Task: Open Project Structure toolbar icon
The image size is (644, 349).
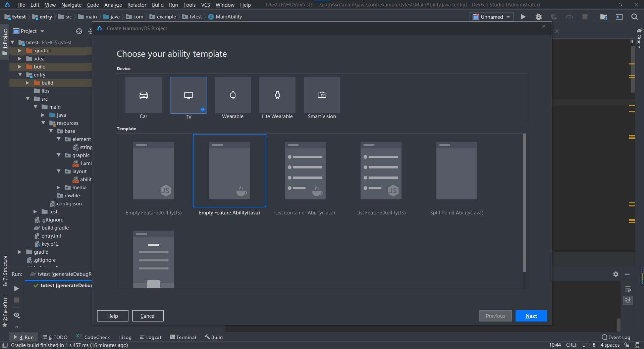Action: [604, 17]
